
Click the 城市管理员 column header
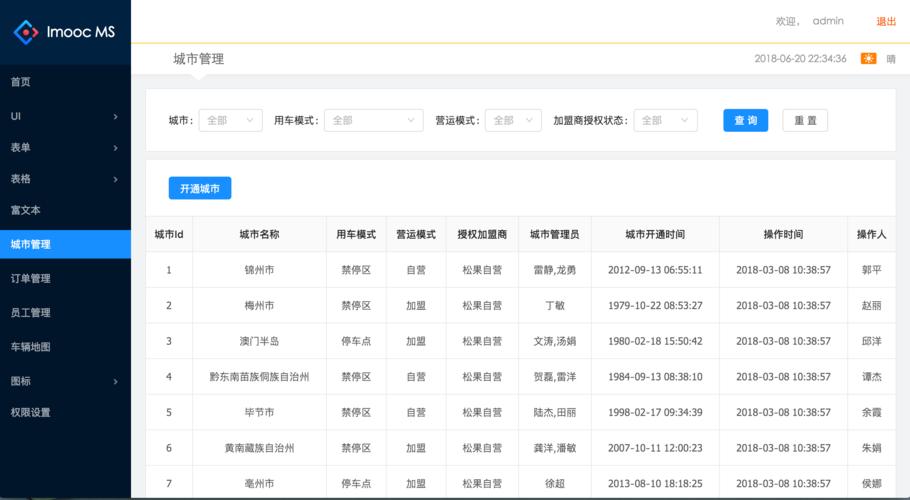point(555,234)
